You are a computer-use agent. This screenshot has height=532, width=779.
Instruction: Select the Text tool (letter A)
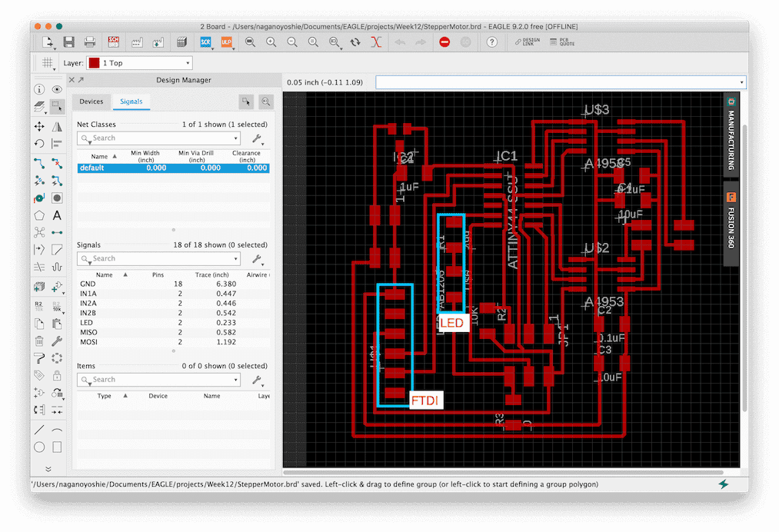(x=57, y=215)
